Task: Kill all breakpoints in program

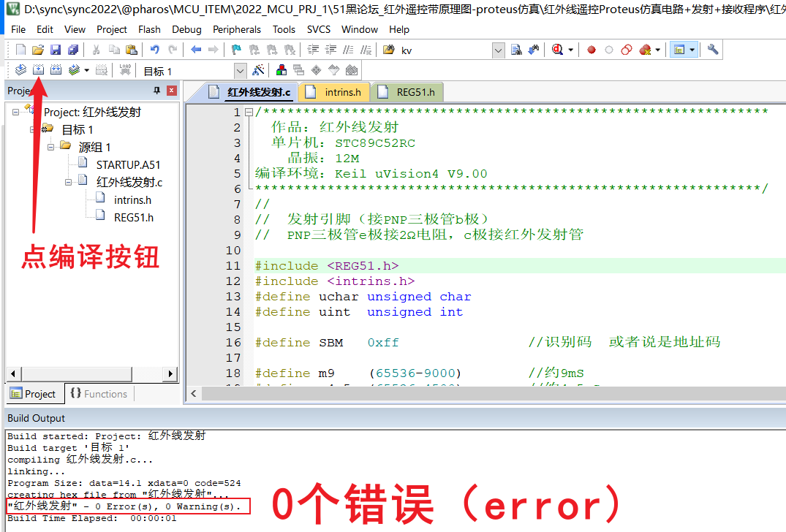Action: pos(645,49)
